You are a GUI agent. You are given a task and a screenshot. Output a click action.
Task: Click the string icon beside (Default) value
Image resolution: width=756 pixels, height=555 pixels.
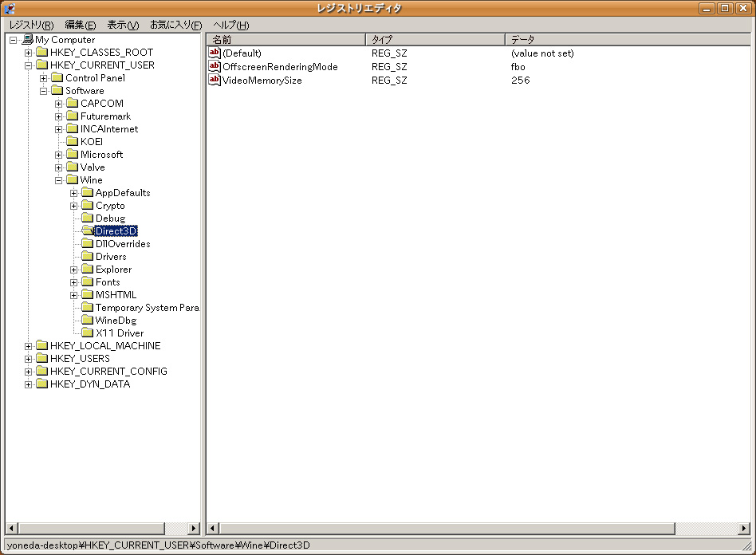[215, 53]
